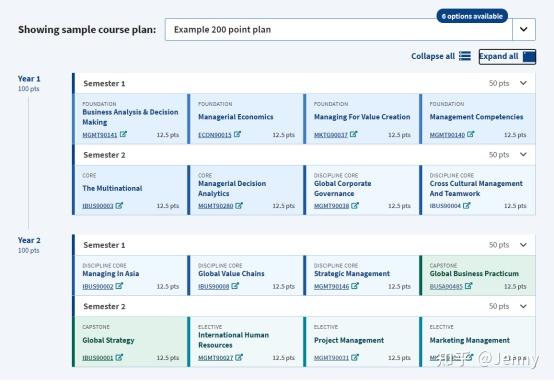Open external link icon beside MGMT90141

tap(123, 134)
